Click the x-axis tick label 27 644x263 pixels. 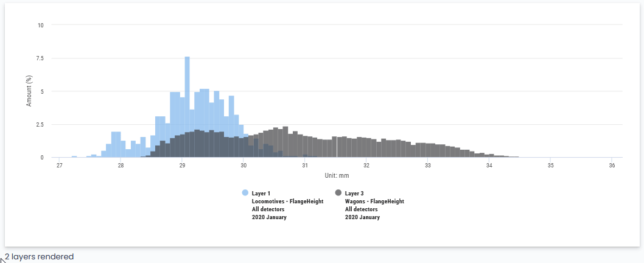59,166
